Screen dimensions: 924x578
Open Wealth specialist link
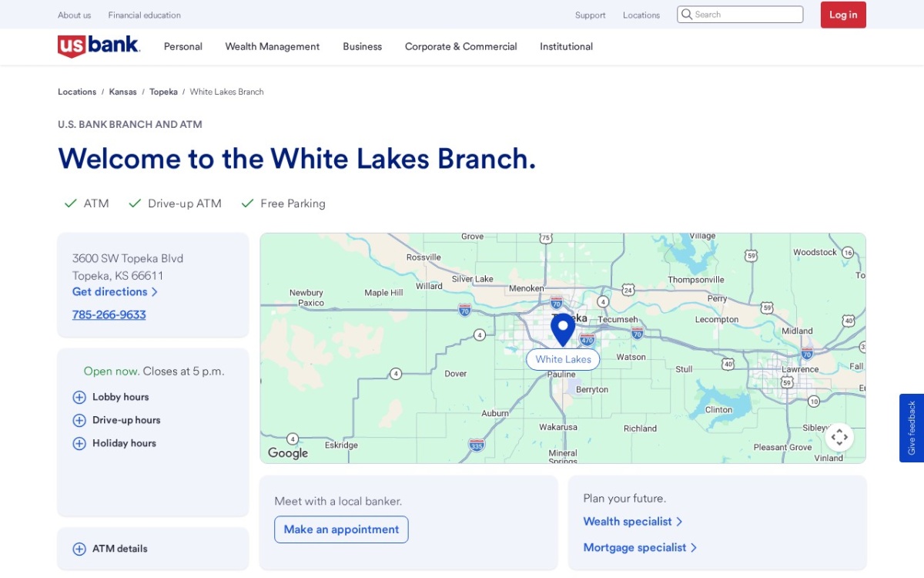(633, 522)
